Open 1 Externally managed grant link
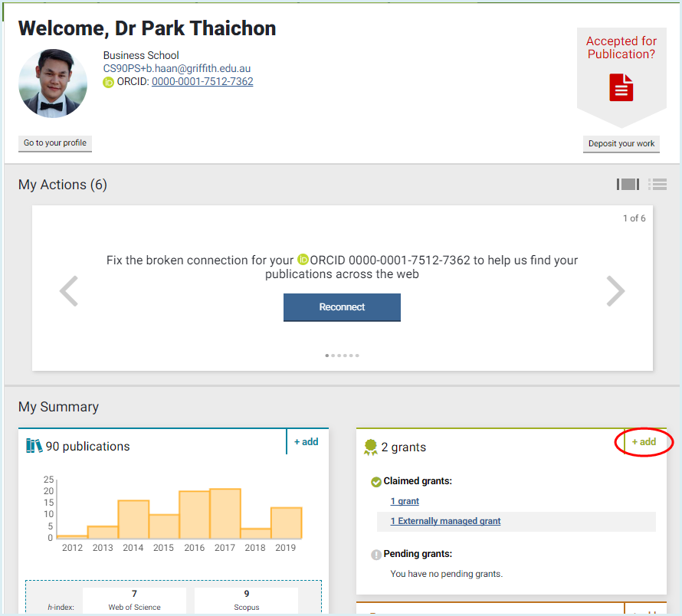This screenshot has height=616, width=682. click(x=445, y=521)
